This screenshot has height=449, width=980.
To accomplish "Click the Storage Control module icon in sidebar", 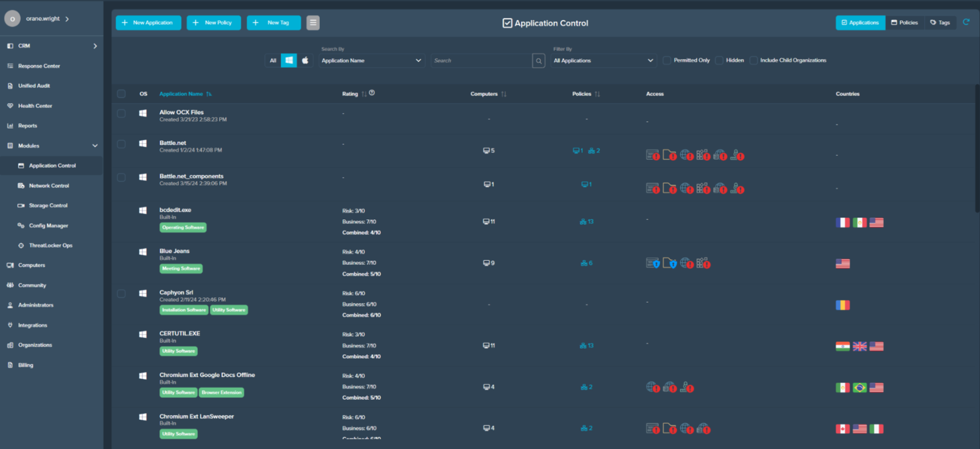I will coord(21,205).
